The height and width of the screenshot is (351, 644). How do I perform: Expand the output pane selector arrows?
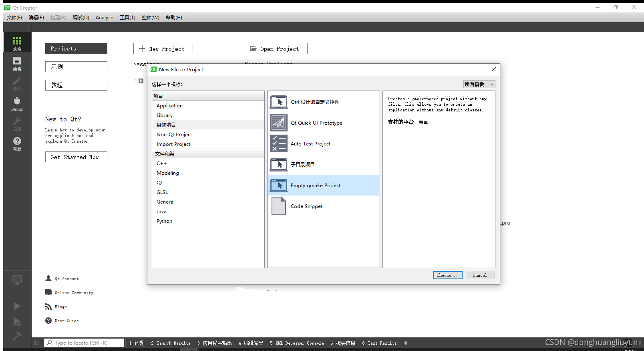pyautogui.click(x=406, y=343)
